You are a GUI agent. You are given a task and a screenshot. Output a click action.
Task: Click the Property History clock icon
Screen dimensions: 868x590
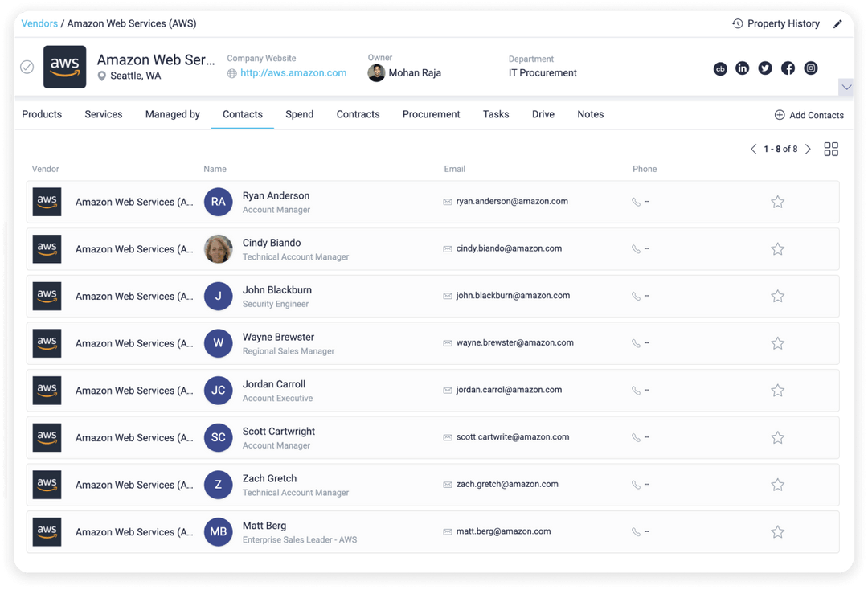click(737, 24)
